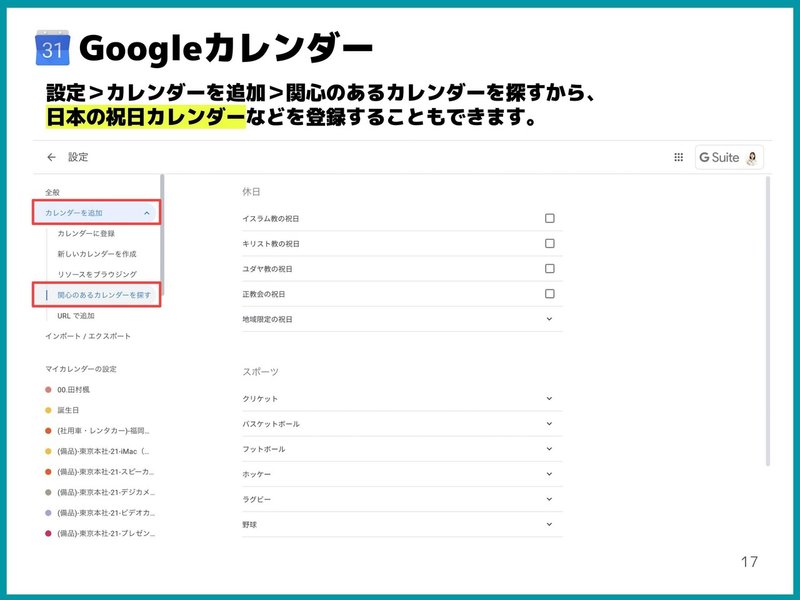Click the Google Calendar 31 logo icon
The width and height of the screenshot is (800, 600).
tap(53, 48)
